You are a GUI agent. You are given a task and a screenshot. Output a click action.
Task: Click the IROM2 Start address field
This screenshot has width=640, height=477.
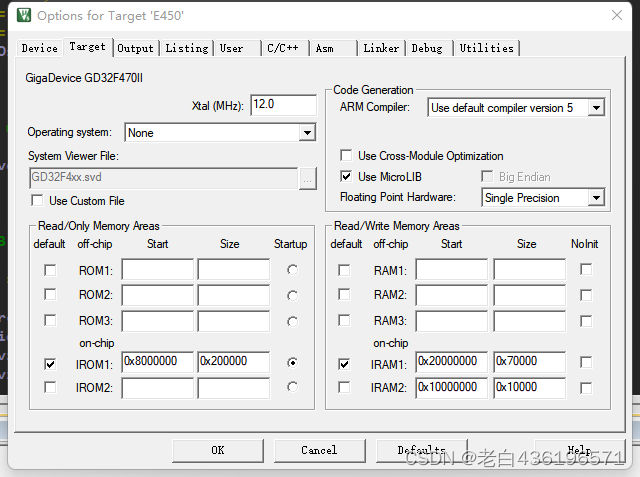(157, 388)
